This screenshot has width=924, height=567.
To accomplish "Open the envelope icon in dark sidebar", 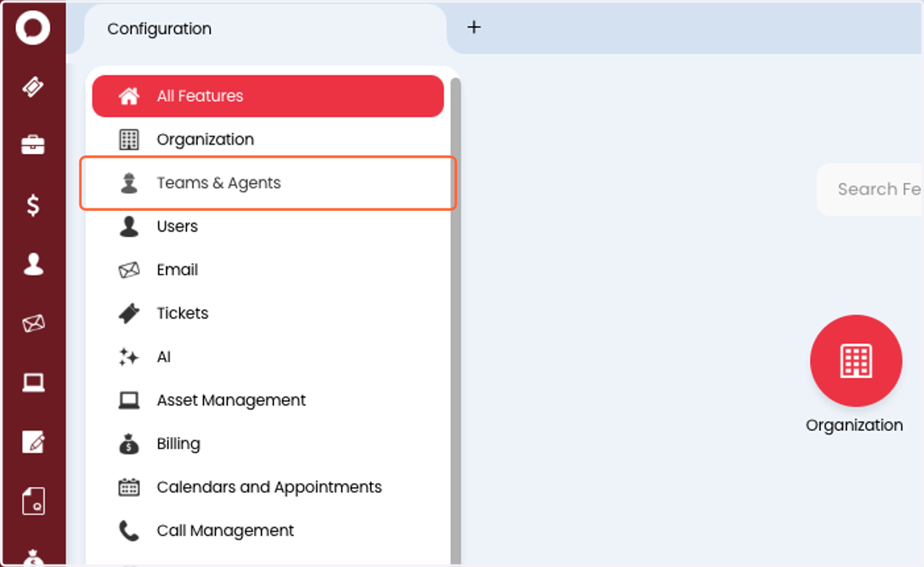I will tap(33, 323).
